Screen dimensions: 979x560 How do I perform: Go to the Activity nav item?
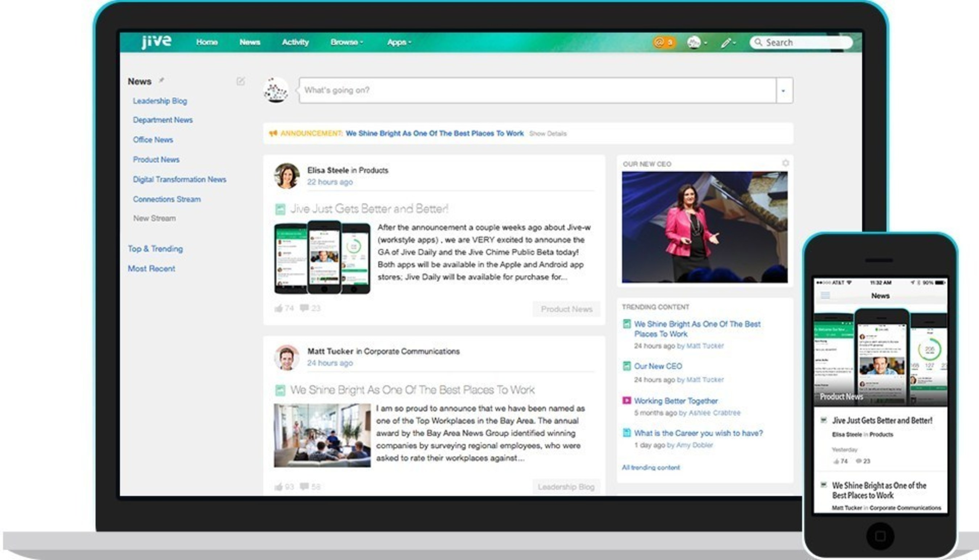coord(295,42)
